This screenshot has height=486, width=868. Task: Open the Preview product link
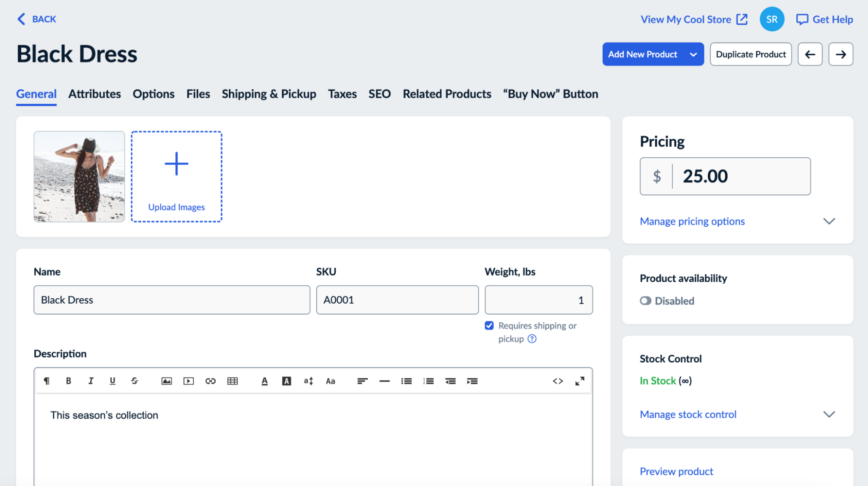(x=676, y=471)
